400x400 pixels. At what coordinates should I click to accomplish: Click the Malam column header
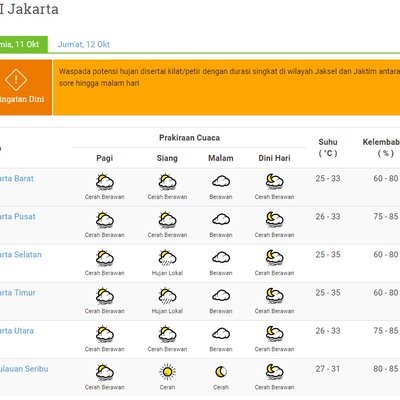click(x=221, y=158)
